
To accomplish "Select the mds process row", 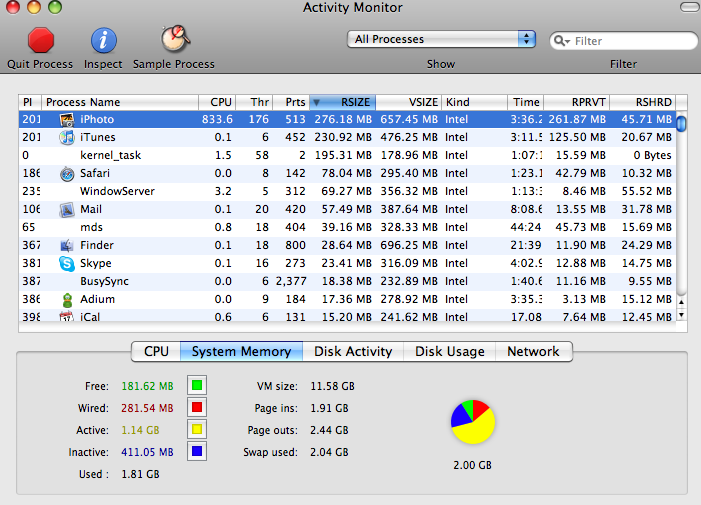I will (x=347, y=227).
